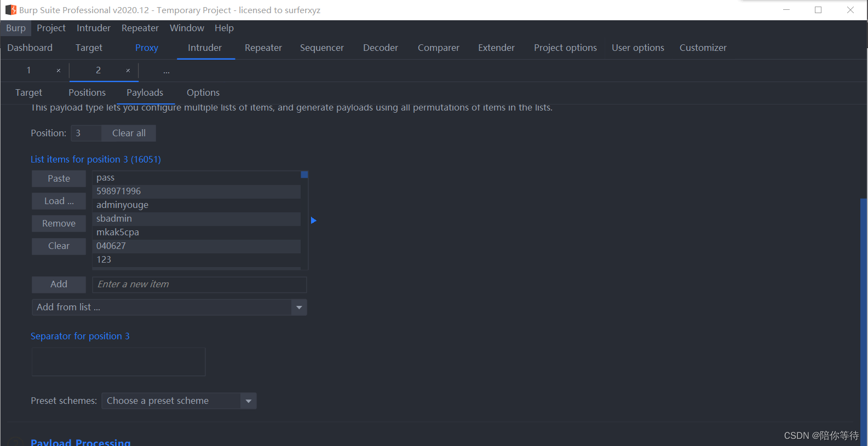Switch to the Dashboard tab

tap(30, 48)
